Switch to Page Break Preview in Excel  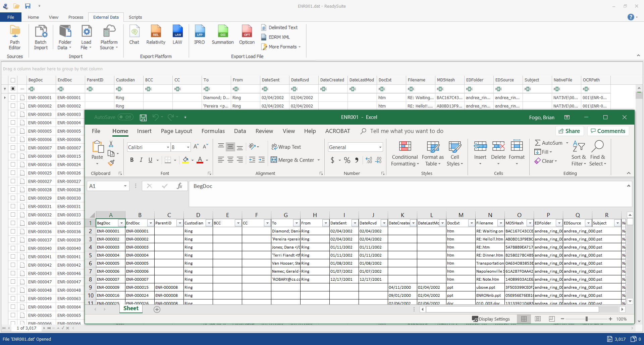click(x=552, y=319)
